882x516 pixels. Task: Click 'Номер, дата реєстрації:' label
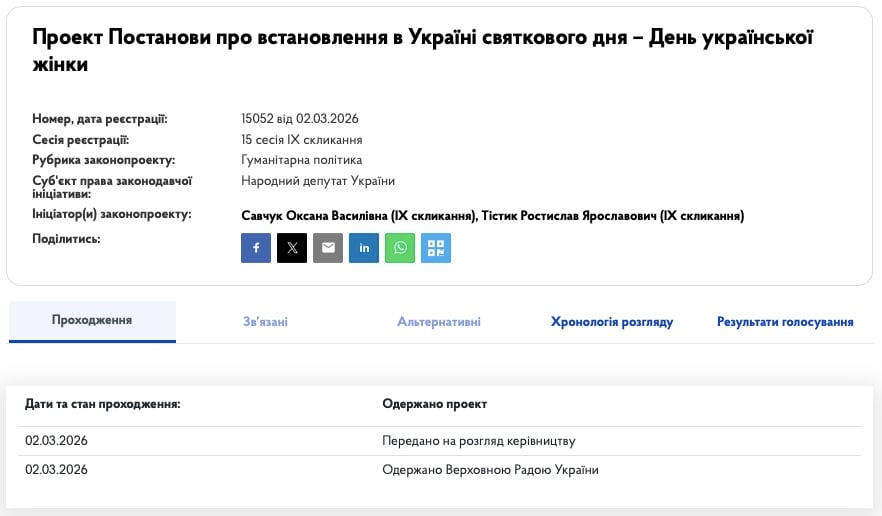[x=100, y=119]
